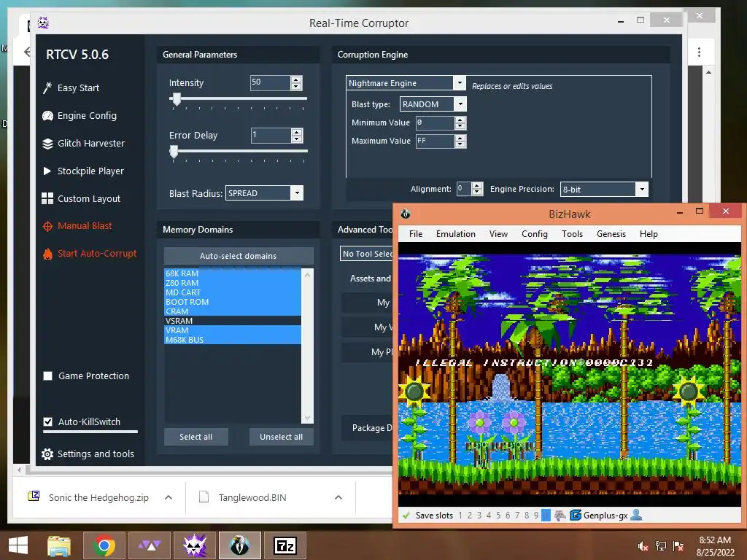Expand Tanglewood.BIN download chevron
Image resolution: width=747 pixels, height=560 pixels.
(338, 497)
